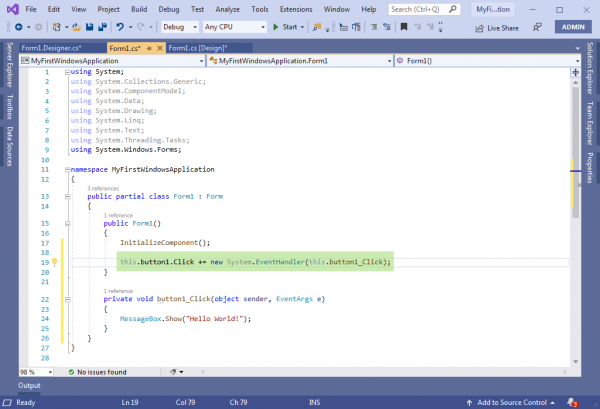
Task: Click the Undo toolbar icon
Action: click(120, 27)
